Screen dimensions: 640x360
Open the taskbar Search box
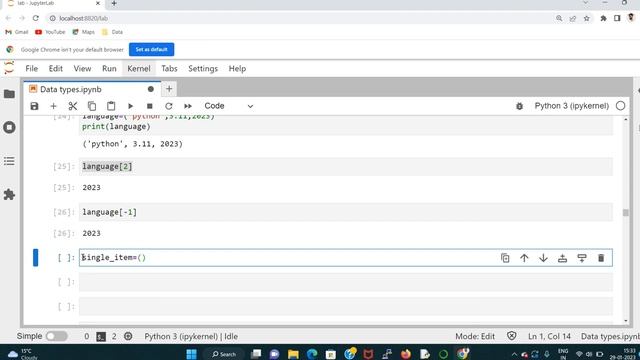pyautogui.click(x=224, y=354)
